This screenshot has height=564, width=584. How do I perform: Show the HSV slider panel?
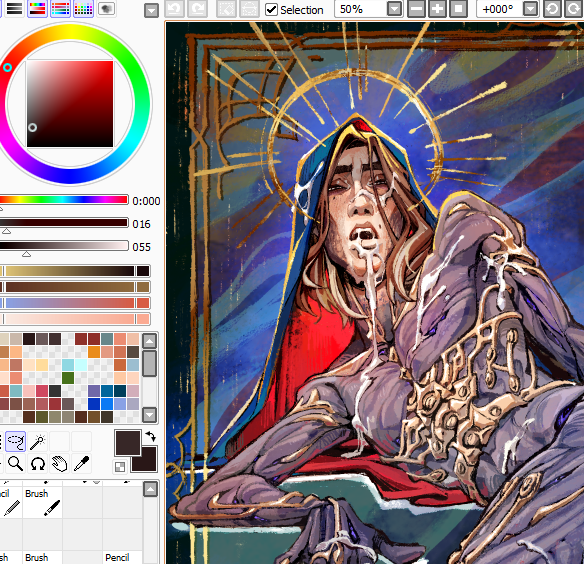(37, 9)
